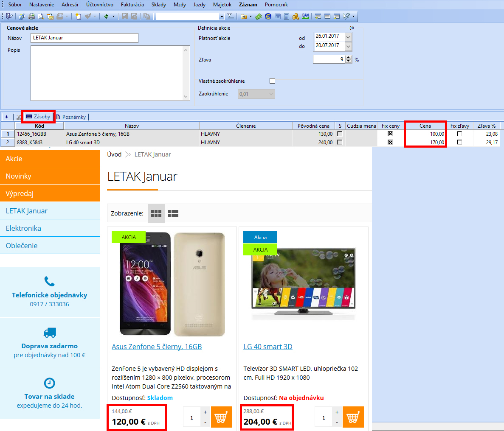Click the list icon with up arrow

[x=337, y=17]
